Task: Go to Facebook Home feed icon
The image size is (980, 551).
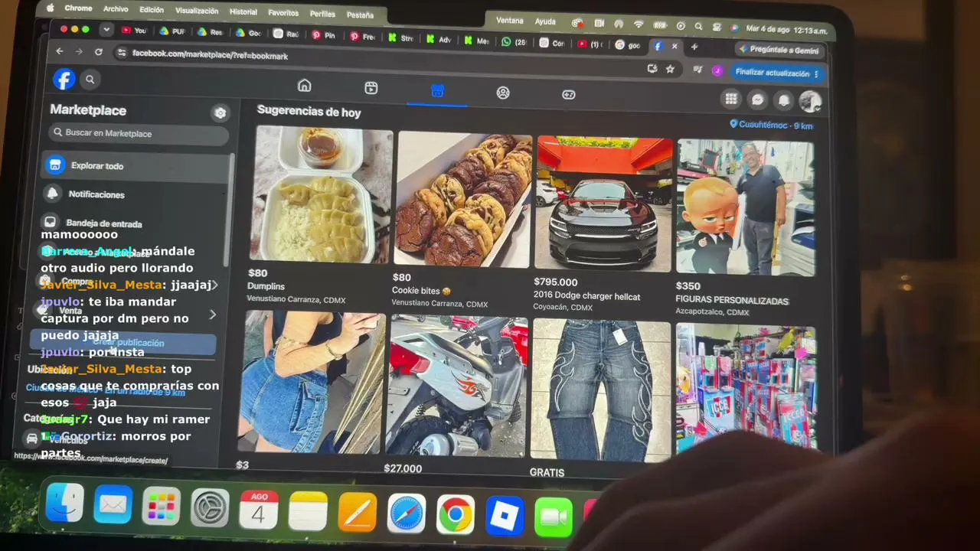Action: click(304, 86)
